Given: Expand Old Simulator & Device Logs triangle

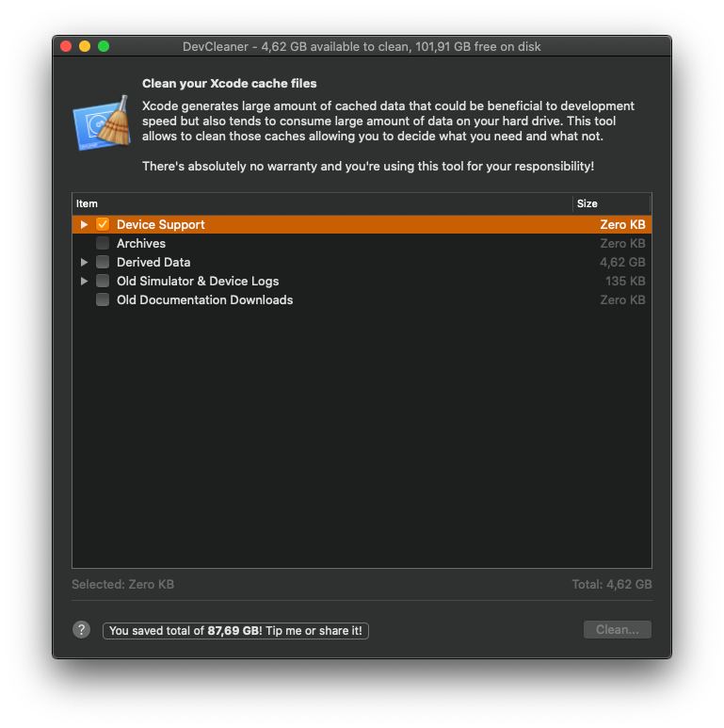Looking at the screenshot, I should point(84,281).
